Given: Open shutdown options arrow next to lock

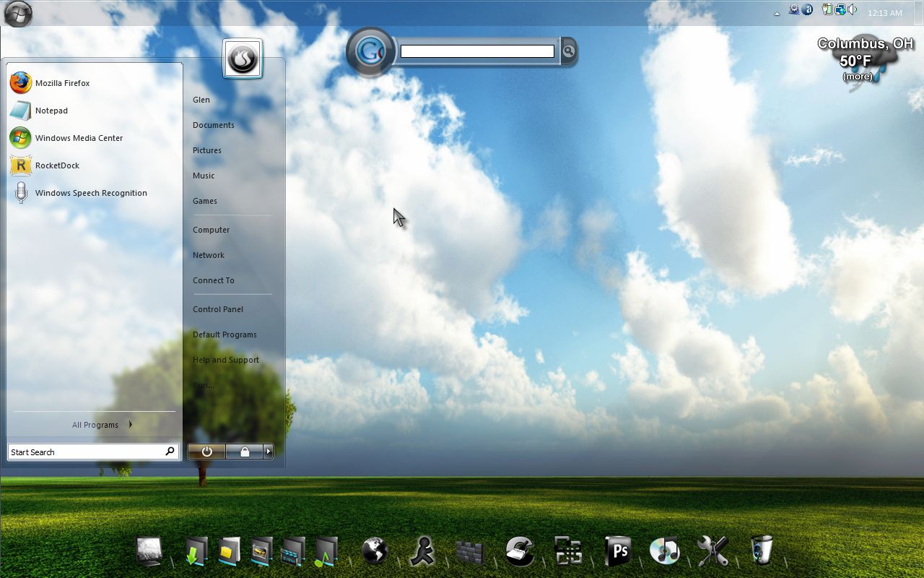Looking at the screenshot, I should pos(268,452).
